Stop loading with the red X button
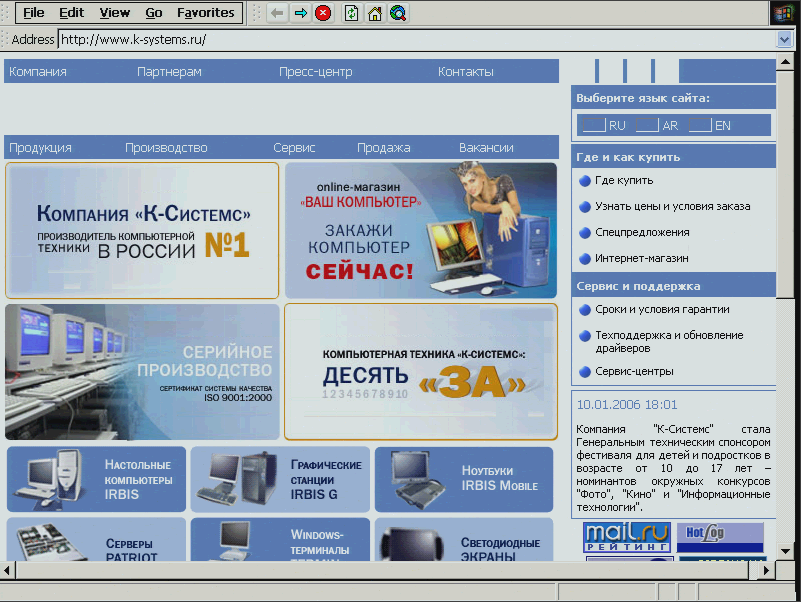 click(x=323, y=13)
